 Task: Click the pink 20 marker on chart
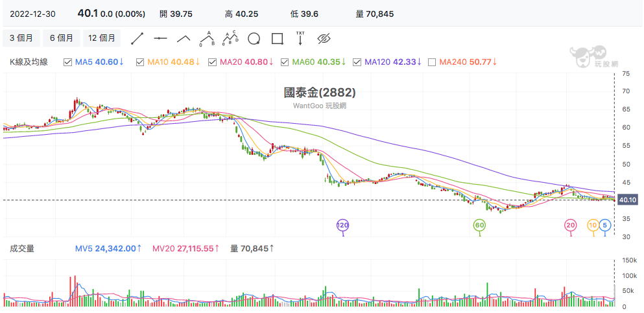coord(571,225)
